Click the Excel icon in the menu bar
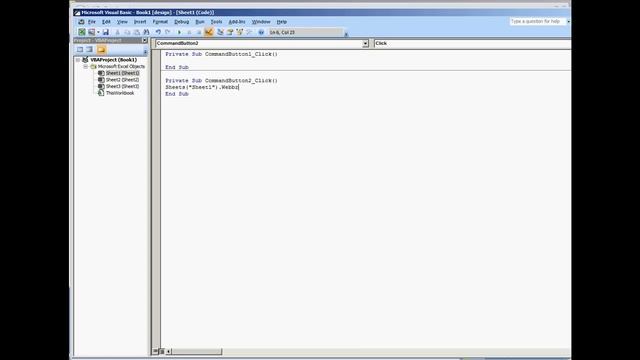This screenshot has height=360, width=640. click(81, 22)
